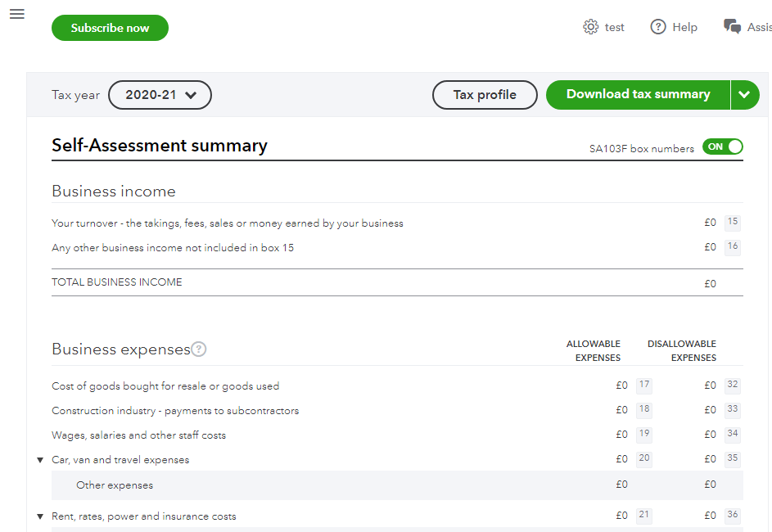Click the settings gear icon
The width and height of the screenshot is (772, 532).
click(590, 27)
